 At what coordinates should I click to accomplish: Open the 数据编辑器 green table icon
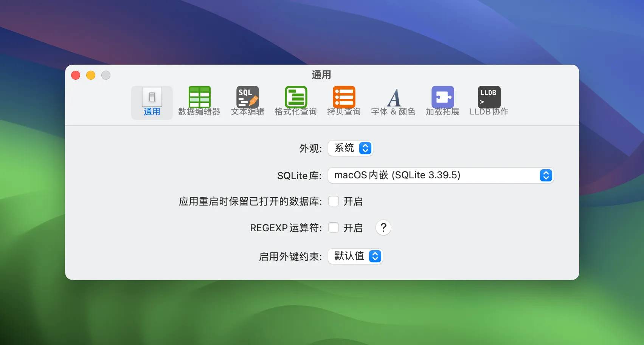click(x=199, y=97)
